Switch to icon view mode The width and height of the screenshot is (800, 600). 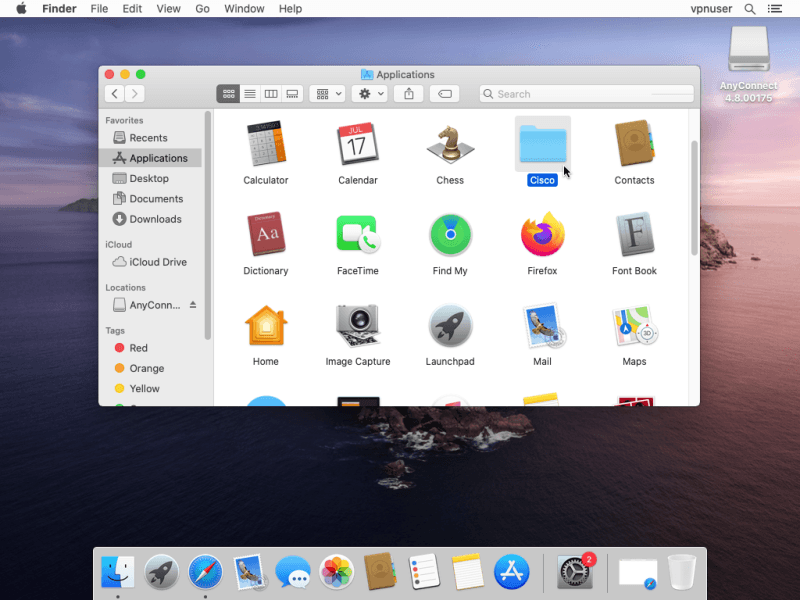(x=228, y=94)
